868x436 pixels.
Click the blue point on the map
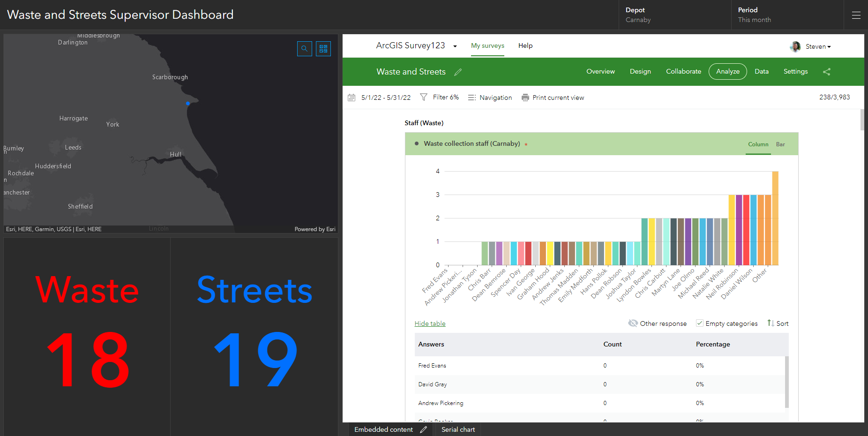[188, 103]
